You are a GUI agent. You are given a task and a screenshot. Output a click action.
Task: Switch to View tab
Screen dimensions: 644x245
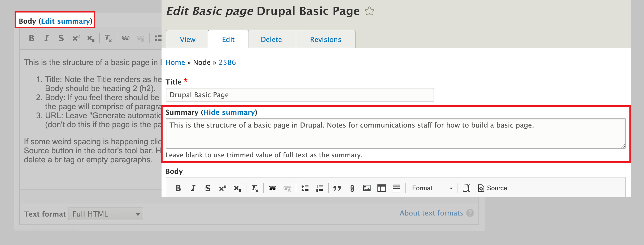tap(187, 39)
